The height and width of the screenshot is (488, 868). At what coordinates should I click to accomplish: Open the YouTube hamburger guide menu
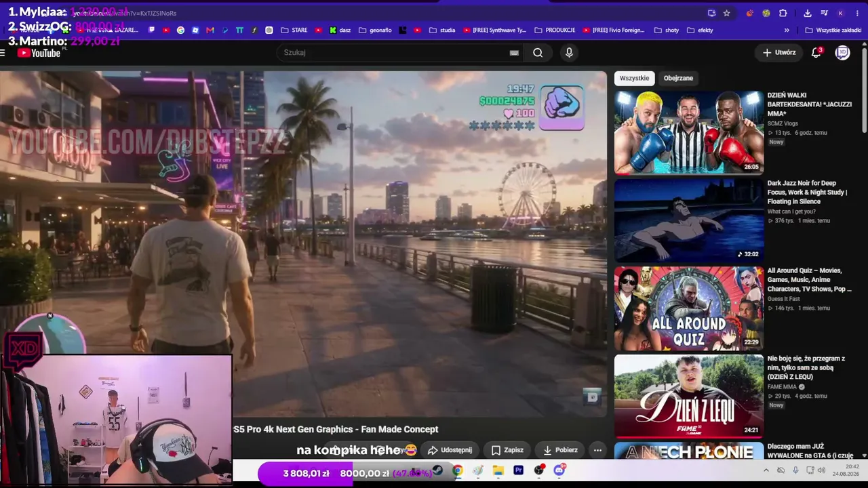tap(3, 53)
